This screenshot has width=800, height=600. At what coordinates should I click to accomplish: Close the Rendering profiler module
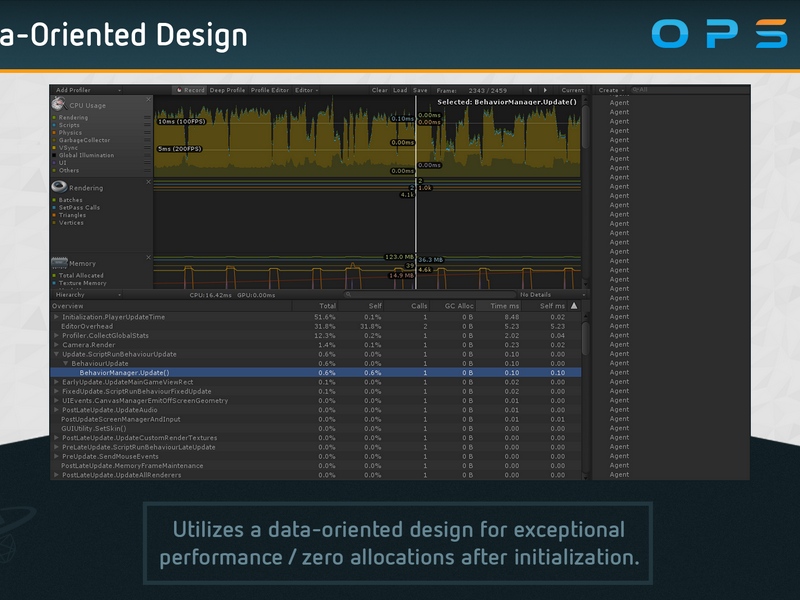point(148,182)
